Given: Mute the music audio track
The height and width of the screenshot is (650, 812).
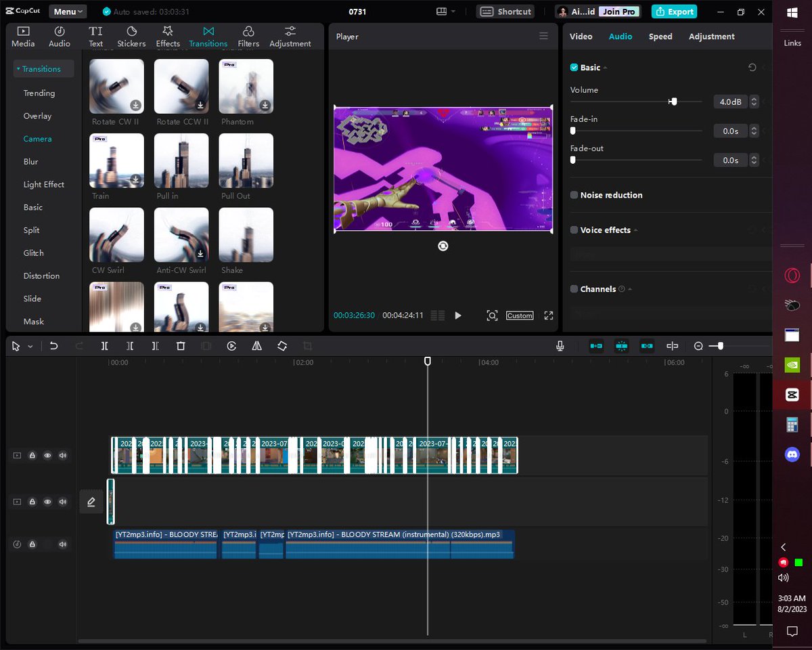Looking at the screenshot, I should click(63, 544).
